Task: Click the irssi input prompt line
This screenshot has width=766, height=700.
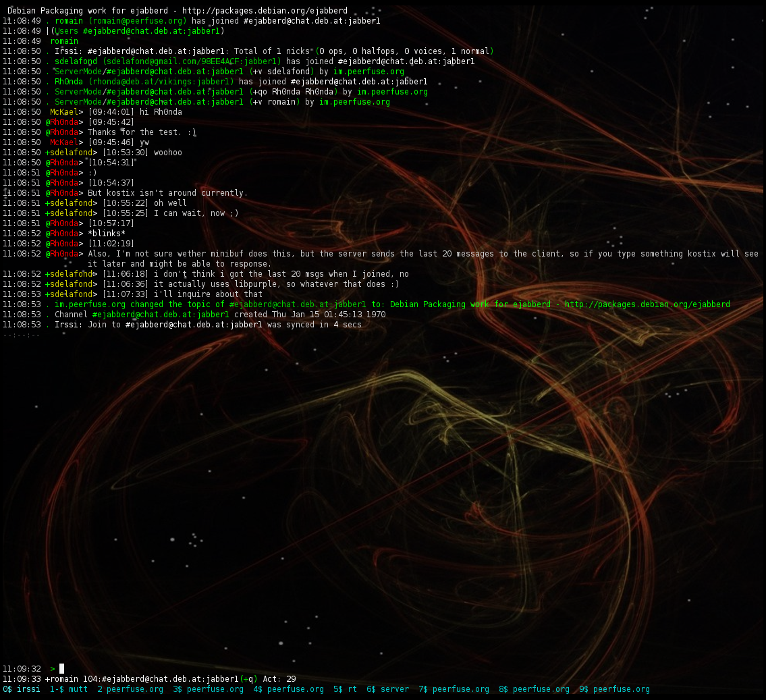Action: [x=383, y=668]
